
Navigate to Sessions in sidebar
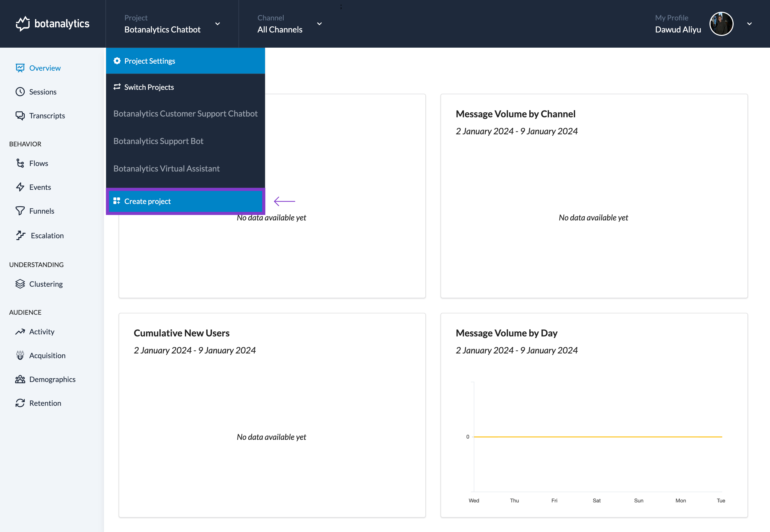[43, 92]
